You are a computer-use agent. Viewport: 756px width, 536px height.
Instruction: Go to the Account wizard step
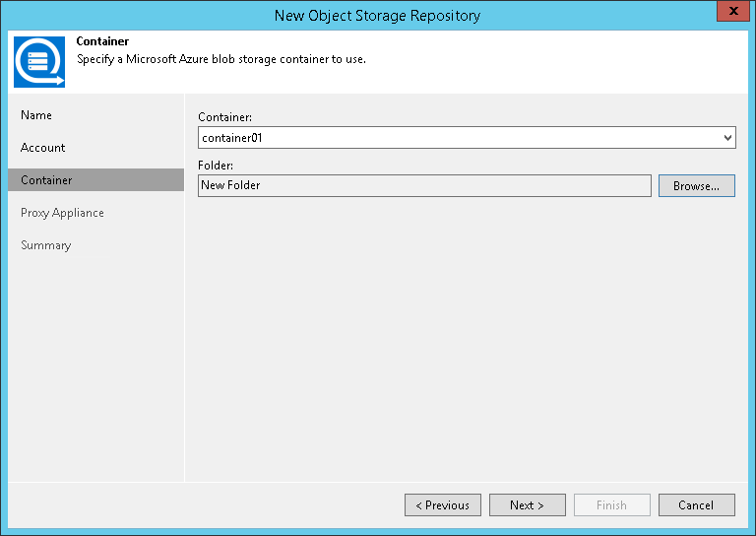tap(43, 148)
